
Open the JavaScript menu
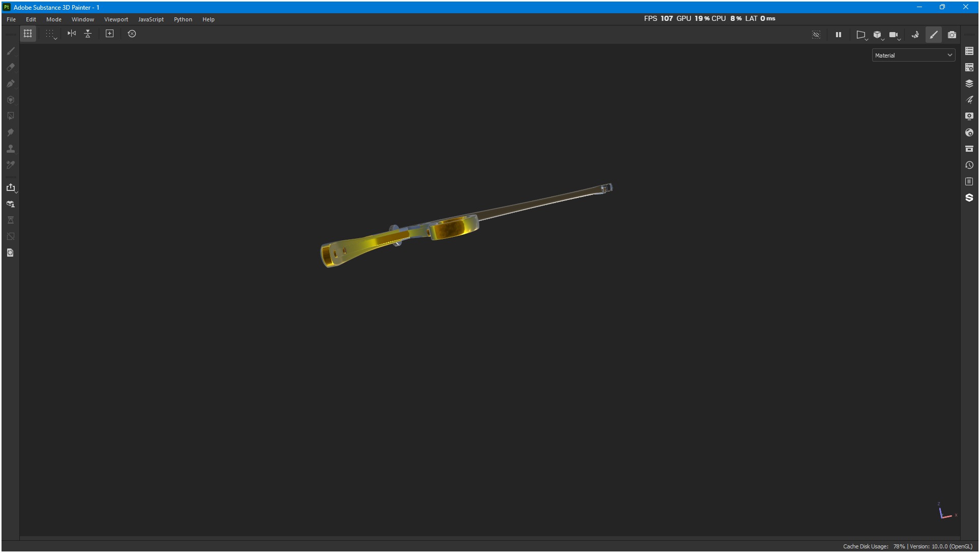click(151, 19)
